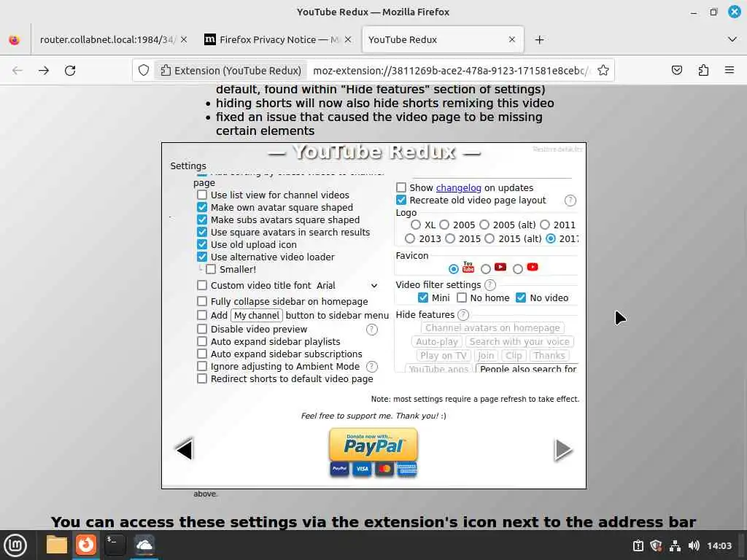
Task: Go forward using the browser forward arrow
Action: point(44,71)
